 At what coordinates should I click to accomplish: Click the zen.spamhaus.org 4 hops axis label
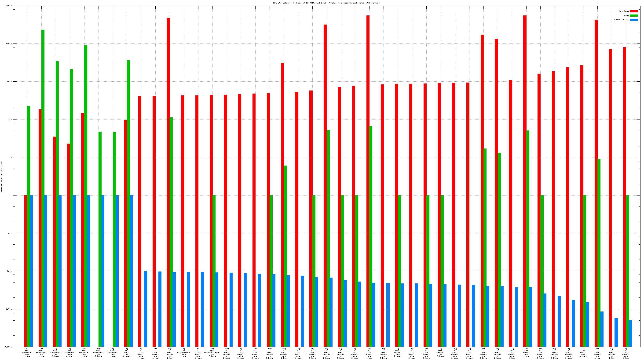click(113, 352)
